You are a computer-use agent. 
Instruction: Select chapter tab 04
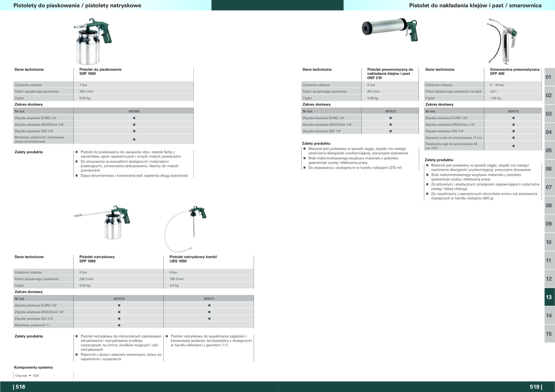click(x=549, y=132)
